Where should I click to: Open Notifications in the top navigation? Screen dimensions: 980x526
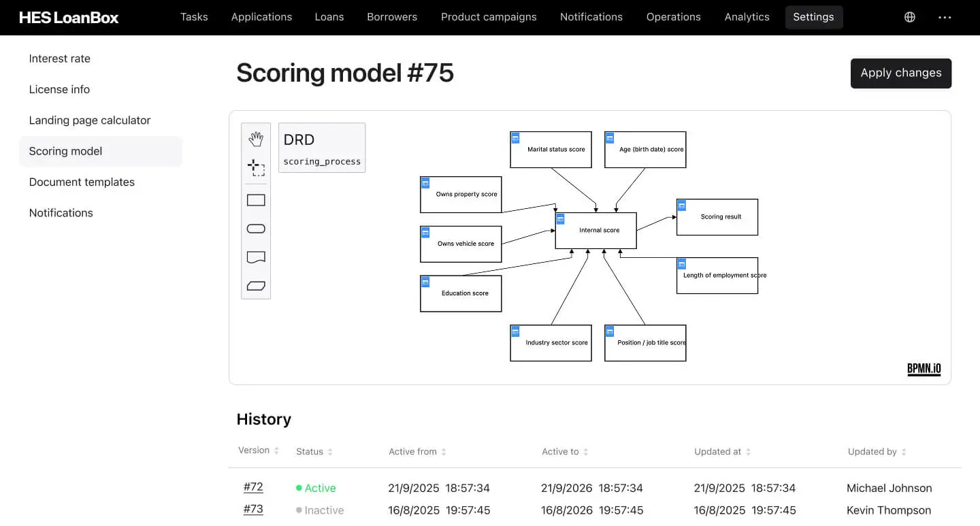591,17
